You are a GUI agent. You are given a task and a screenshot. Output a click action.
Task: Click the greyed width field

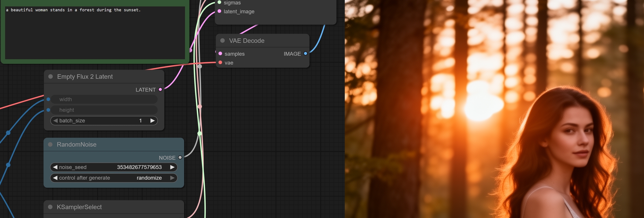[x=104, y=99]
